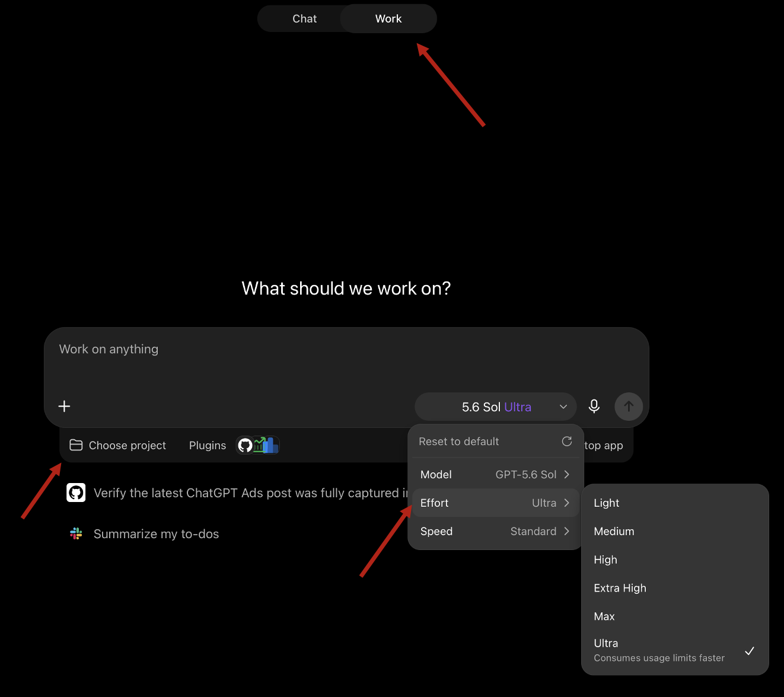Expand the Effort Ultra submenu
This screenshot has width=784, height=697.
pyautogui.click(x=495, y=503)
